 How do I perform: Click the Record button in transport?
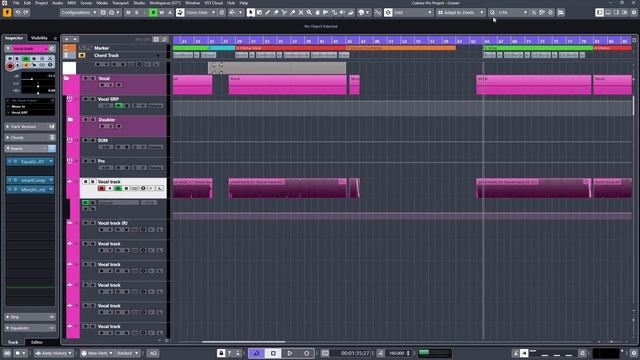tap(307, 353)
